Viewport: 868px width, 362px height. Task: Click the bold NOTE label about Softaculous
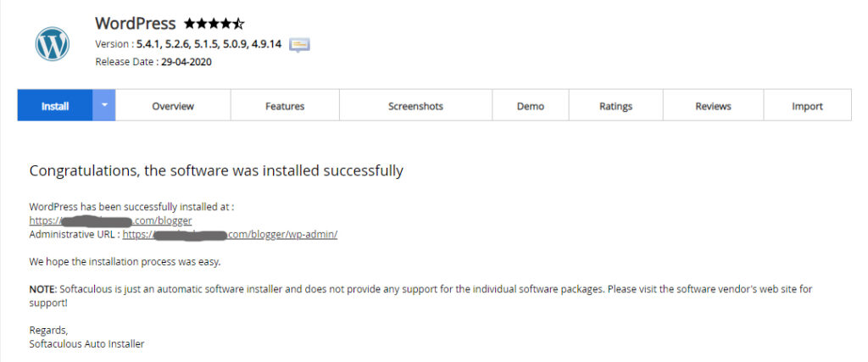(x=42, y=289)
